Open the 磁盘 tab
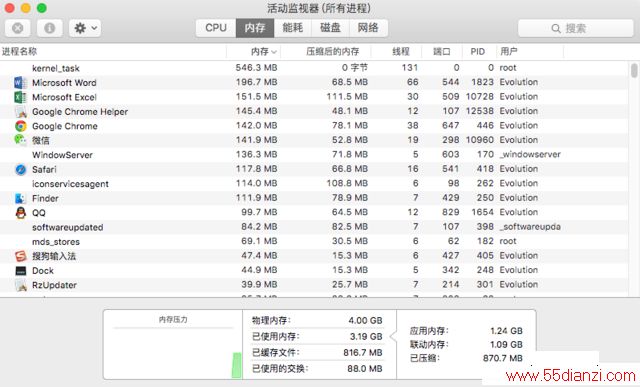Viewport: 640px width, 387px height. pyautogui.click(x=330, y=28)
